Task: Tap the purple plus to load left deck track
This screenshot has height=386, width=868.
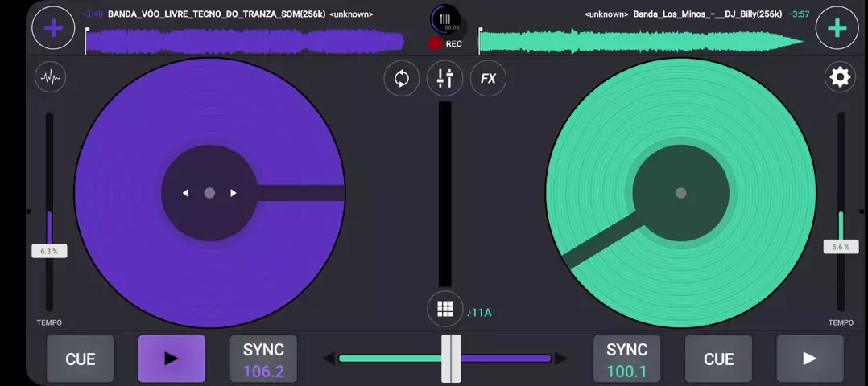Action: 53,28
